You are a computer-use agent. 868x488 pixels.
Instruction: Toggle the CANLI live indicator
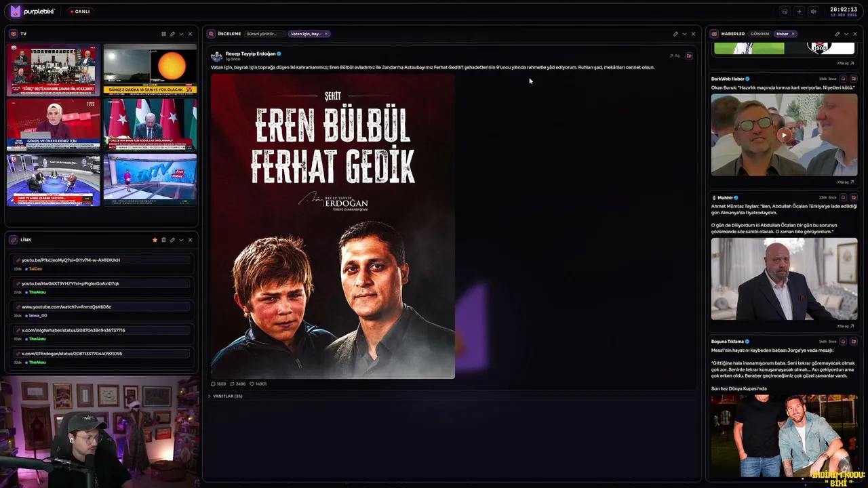(80, 12)
